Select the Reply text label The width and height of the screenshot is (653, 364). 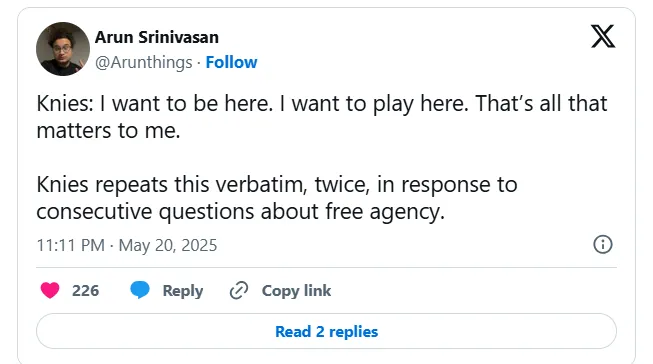click(183, 291)
